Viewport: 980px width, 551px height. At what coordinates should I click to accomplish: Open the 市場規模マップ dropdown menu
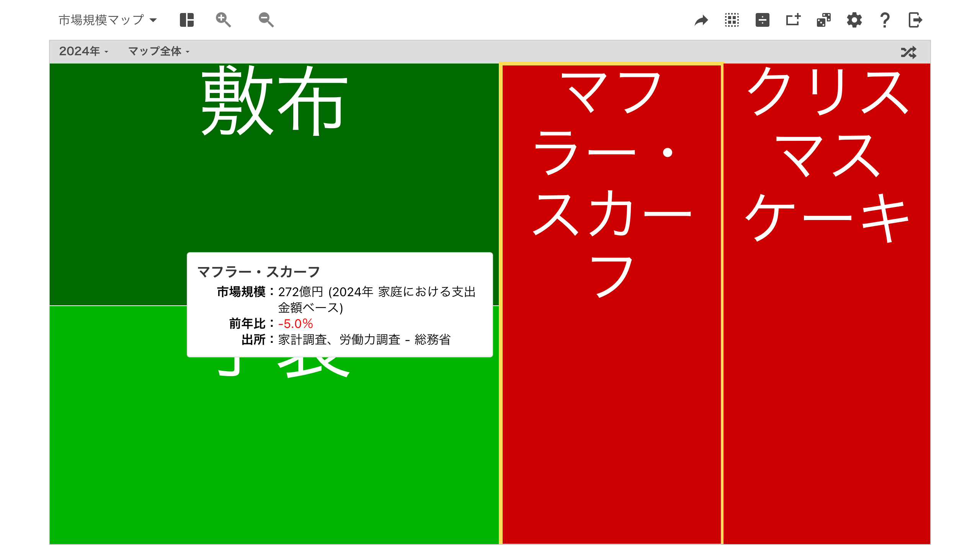coord(108,20)
